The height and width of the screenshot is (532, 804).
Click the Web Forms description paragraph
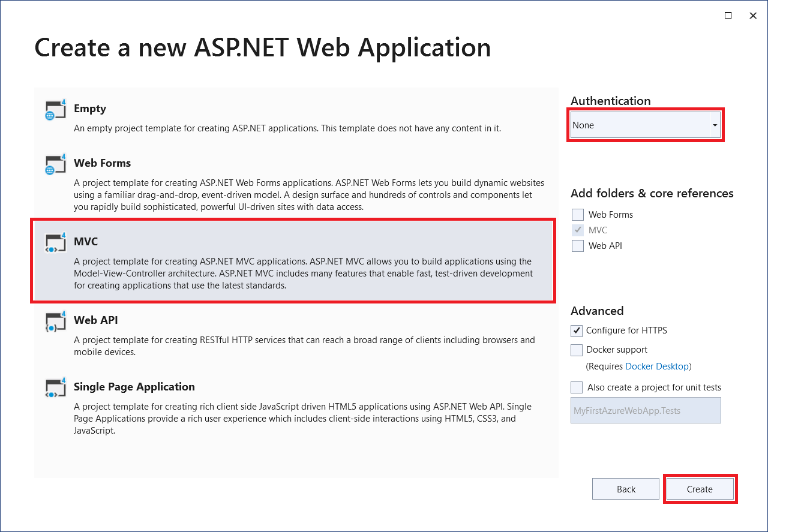tap(309, 195)
